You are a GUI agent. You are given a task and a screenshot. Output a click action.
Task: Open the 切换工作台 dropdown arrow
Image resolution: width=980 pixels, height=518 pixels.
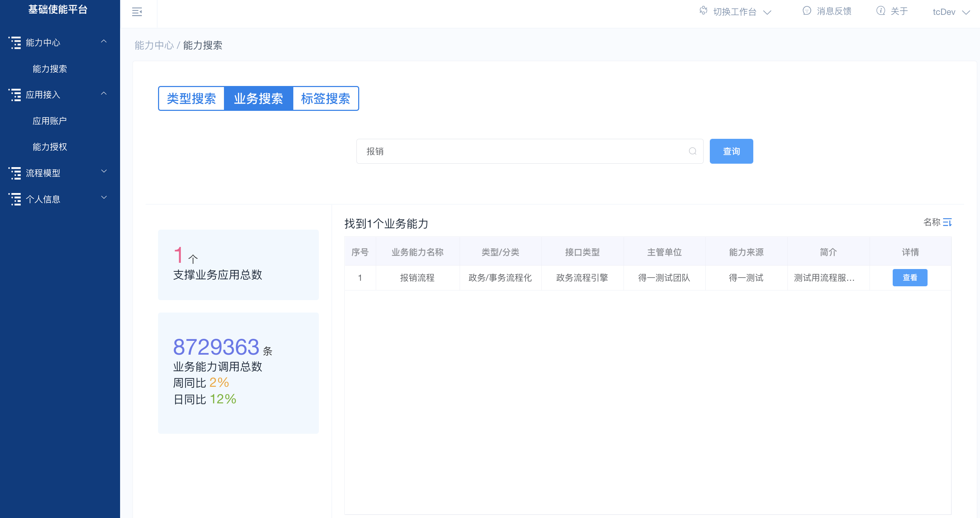[767, 12]
